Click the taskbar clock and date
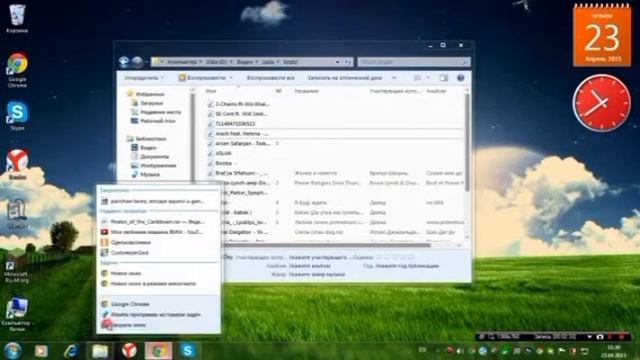The width and height of the screenshot is (640, 360). (x=614, y=351)
